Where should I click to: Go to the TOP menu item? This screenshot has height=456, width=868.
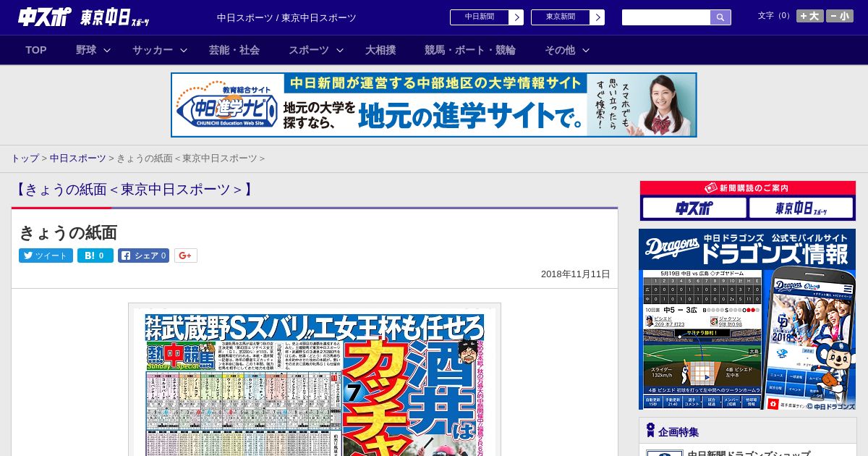(x=36, y=50)
